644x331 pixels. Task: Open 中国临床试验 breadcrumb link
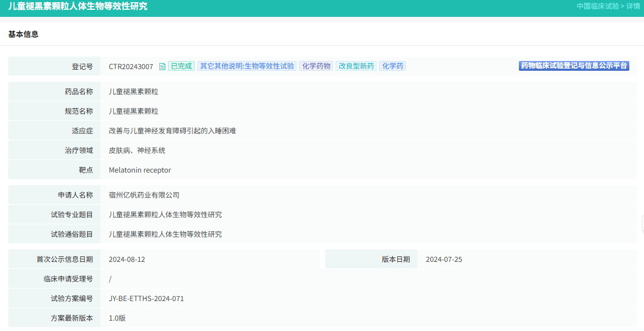click(599, 7)
